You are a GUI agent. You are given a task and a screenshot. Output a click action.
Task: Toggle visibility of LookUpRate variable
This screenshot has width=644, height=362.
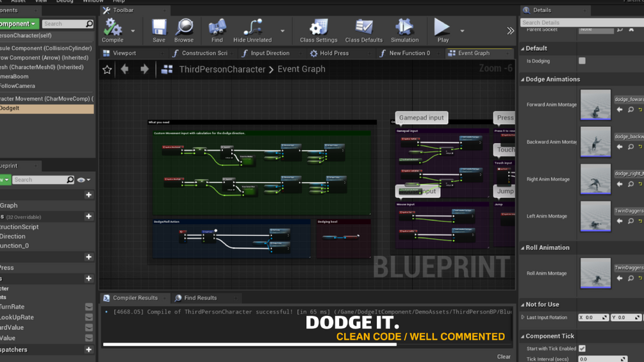[x=88, y=317]
